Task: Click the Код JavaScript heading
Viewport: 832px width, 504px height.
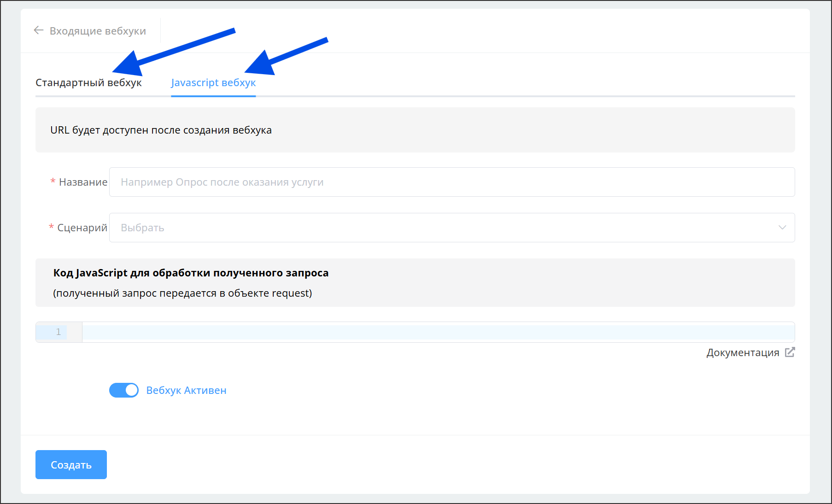Action: pyautogui.click(x=191, y=273)
